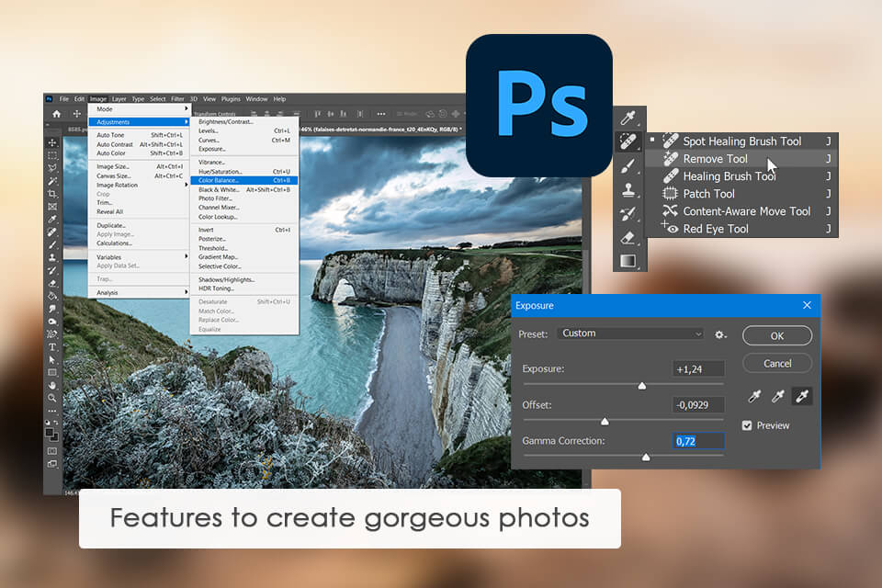Click OK in the Exposure dialog

(x=777, y=336)
